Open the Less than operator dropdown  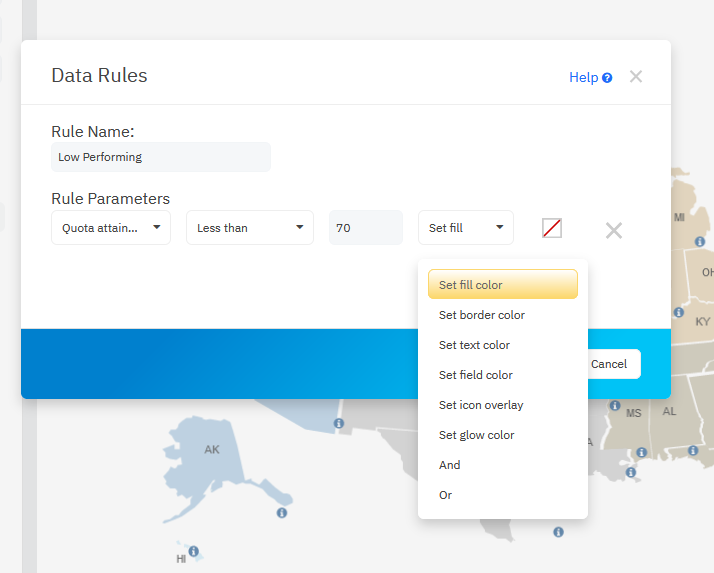(x=250, y=228)
